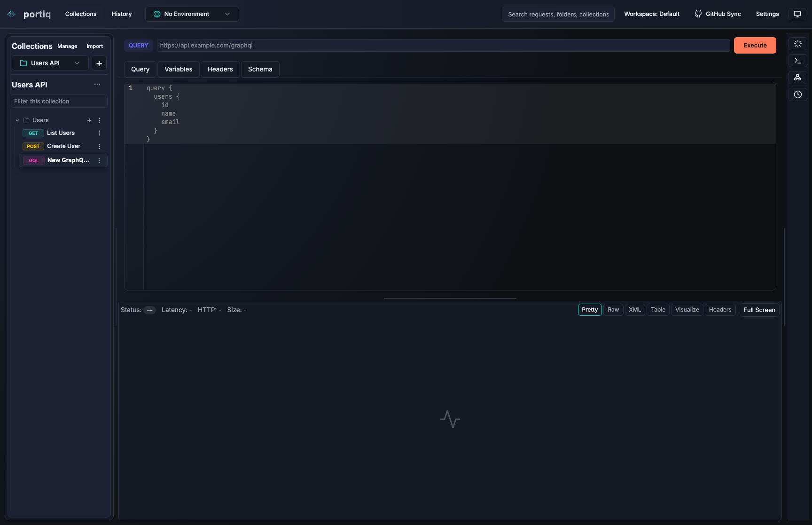Open options menu for New GraphQL request

click(x=99, y=160)
